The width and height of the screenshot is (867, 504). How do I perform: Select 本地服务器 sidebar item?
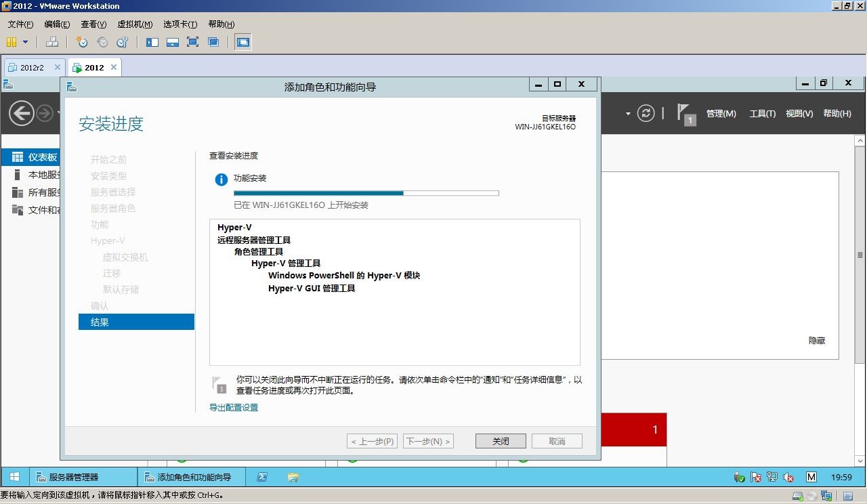click(30, 175)
